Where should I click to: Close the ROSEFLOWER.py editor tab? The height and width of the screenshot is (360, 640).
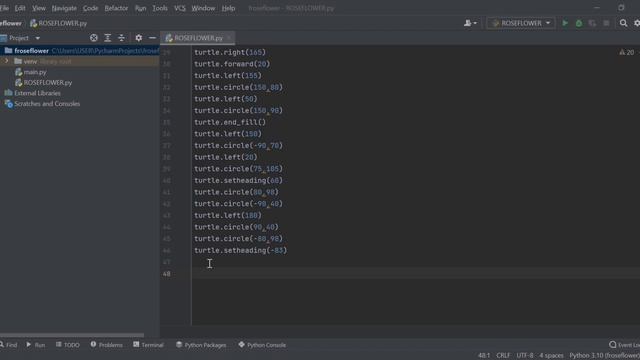(x=229, y=38)
